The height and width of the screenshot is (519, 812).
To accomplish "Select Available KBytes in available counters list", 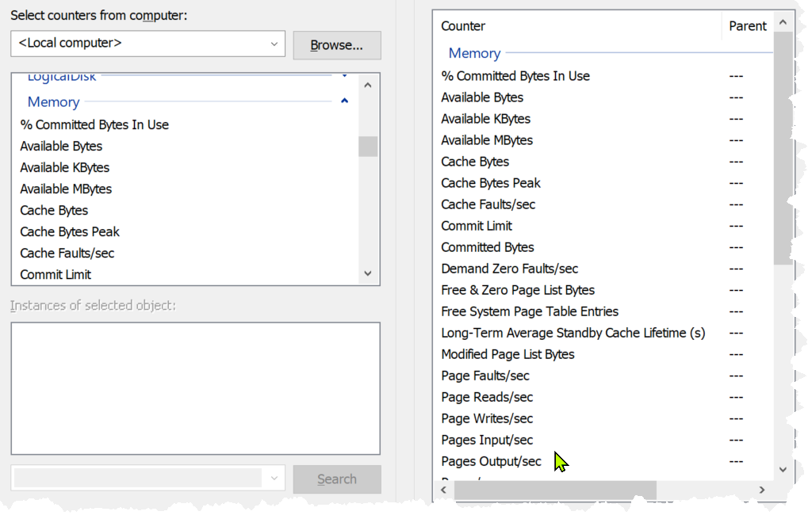I will [x=65, y=168].
